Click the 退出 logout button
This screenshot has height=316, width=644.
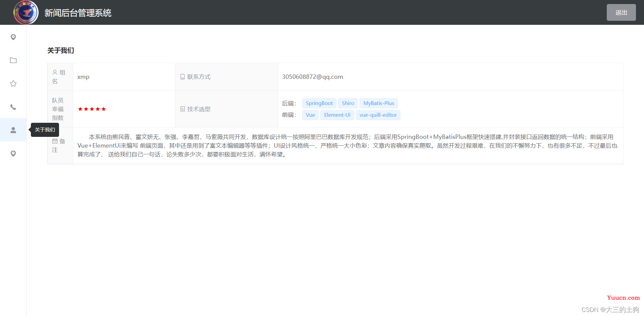(x=621, y=12)
